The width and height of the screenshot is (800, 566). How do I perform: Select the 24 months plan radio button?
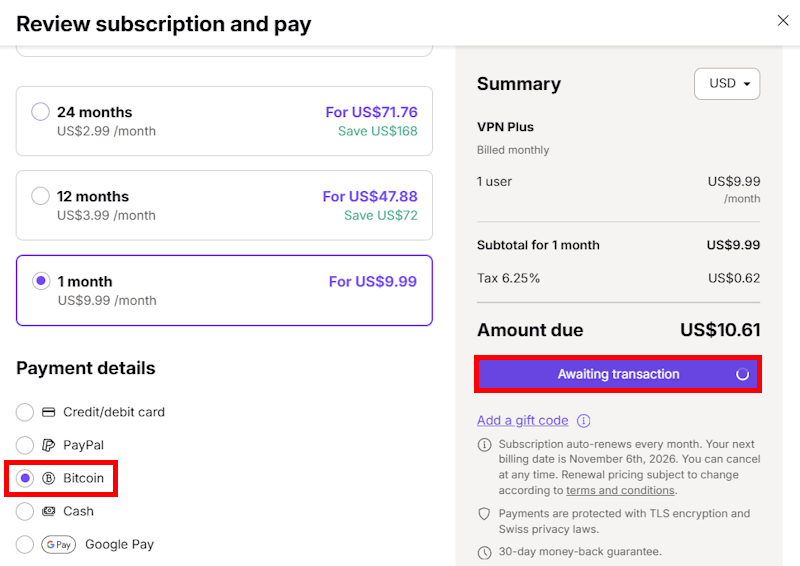point(40,111)
